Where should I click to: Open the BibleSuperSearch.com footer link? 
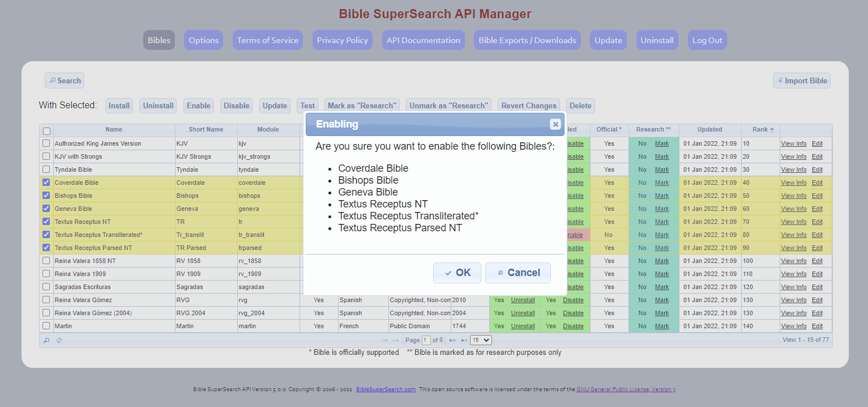[x=386, y=389]
